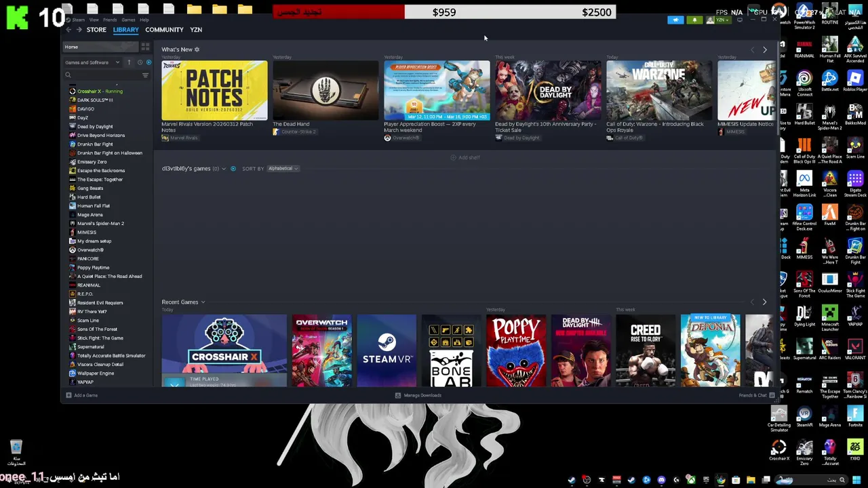Open Car Detailing Simulator desktop shortcut
Screen dimensions: 868x488
coord(779,418)
